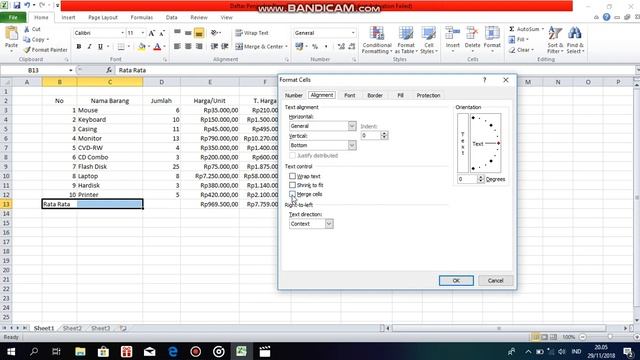Click the Degrees input field
This screenshot has height=360, width=640.
pyautogui.click(x=467, y=179)
